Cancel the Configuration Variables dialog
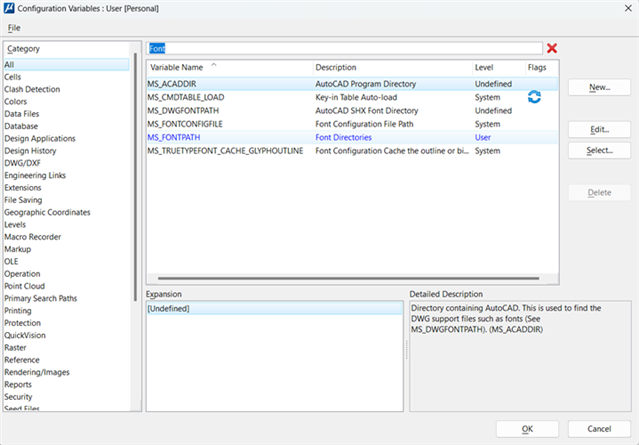Screen dimensions: 639x445 599,428
